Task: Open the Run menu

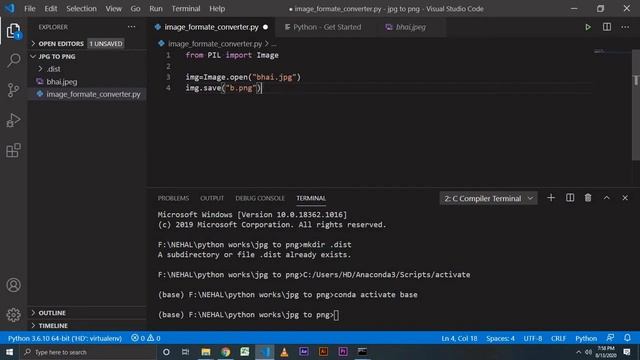Action: pos(156,9)
